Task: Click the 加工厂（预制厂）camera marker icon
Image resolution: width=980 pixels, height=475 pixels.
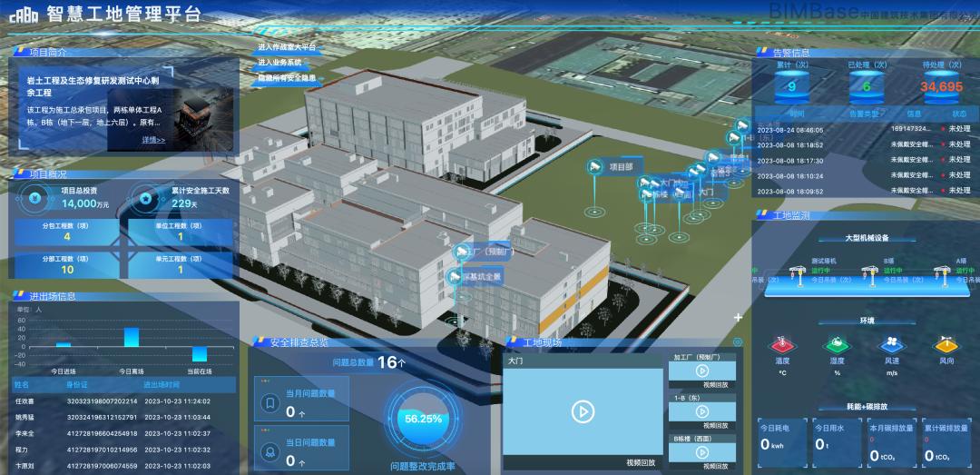Action: (463, 252)
